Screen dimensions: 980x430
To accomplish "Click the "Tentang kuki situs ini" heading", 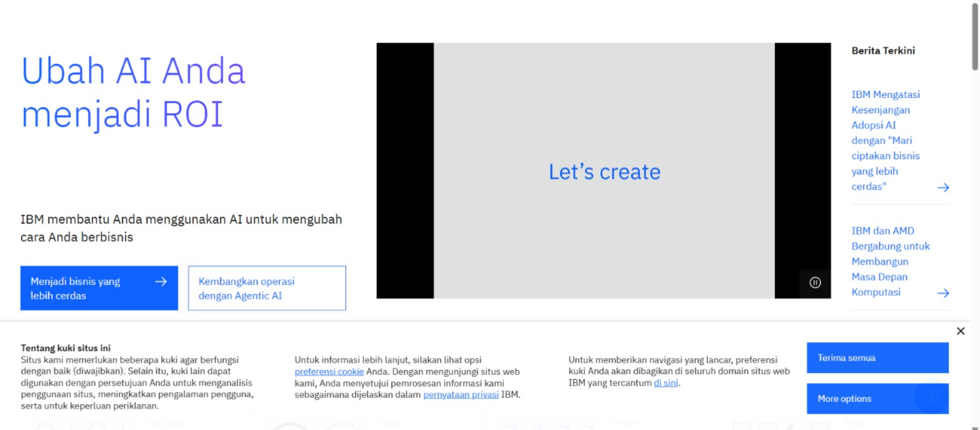I will pyautogui.click(x=66, y=348).
